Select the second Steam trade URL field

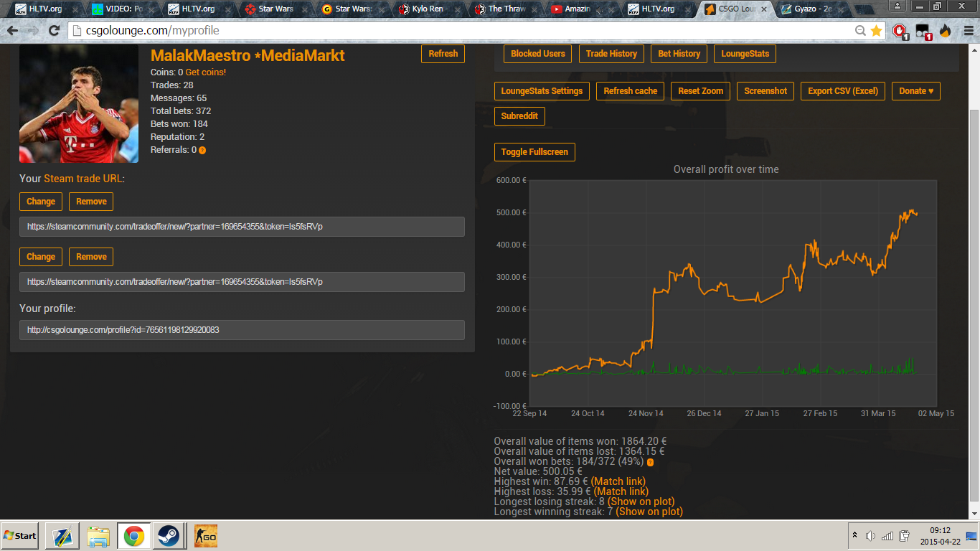point(242,282)
